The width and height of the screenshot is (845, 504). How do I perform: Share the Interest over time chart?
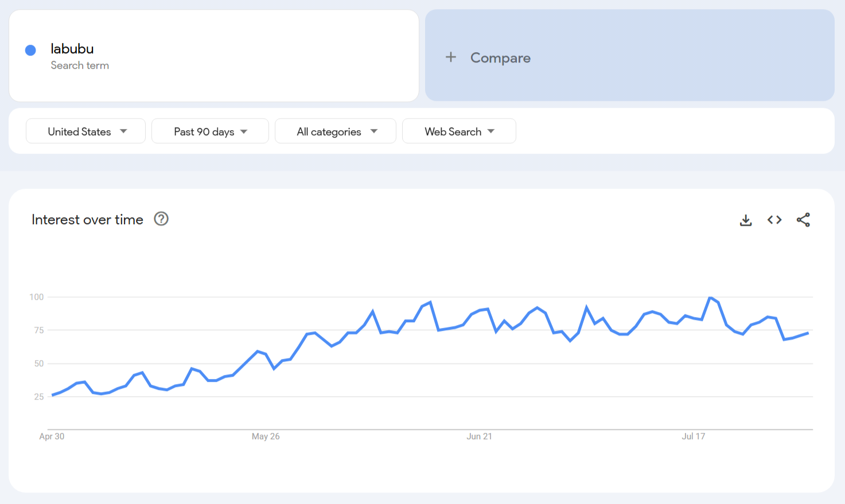[x=803, y=220]
